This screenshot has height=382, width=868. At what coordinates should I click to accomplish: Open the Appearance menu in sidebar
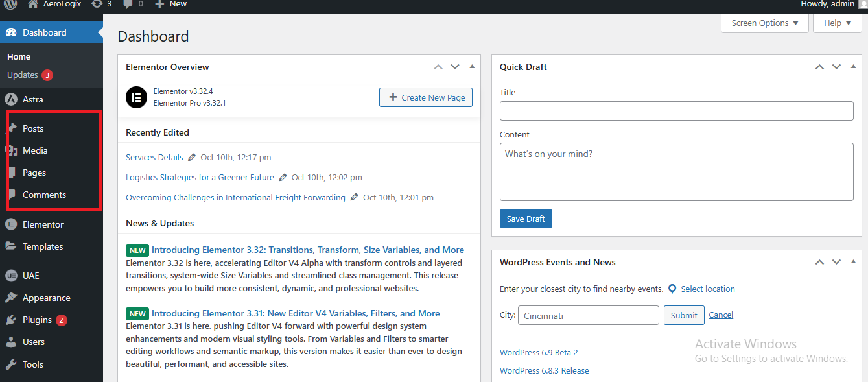[46, 298]
